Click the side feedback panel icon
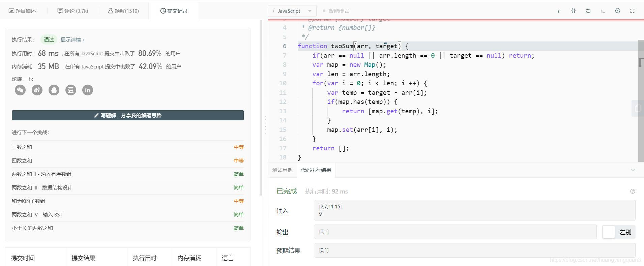This screenshot has height=266, width=644. [x=638, y=108]
